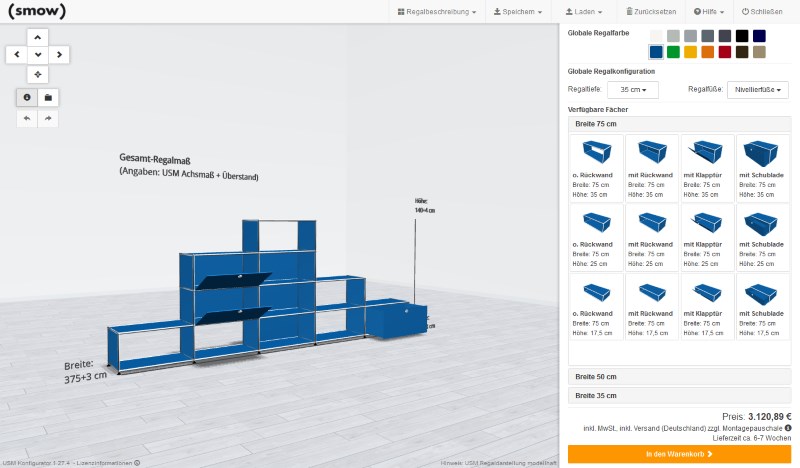
Task: Toggle the folder view mode button
Action: (48, 97)
